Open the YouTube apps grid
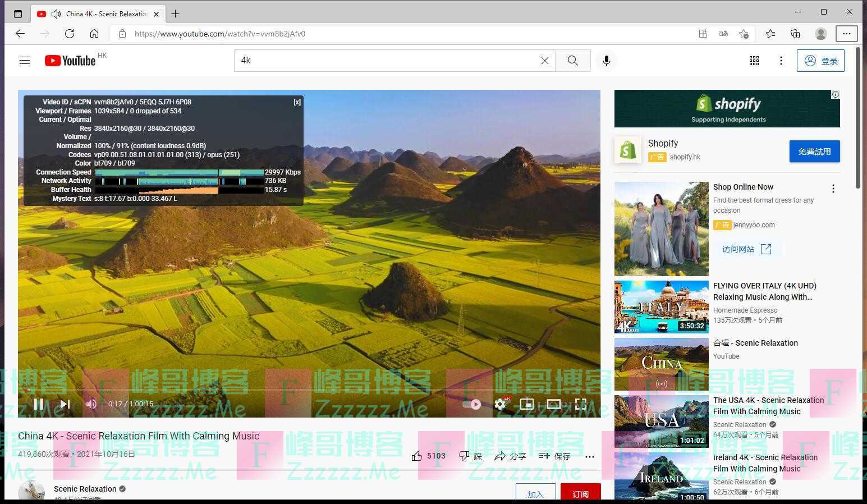Image resolution: width=867 pixels, height=504 pixels. coord(754,61)
